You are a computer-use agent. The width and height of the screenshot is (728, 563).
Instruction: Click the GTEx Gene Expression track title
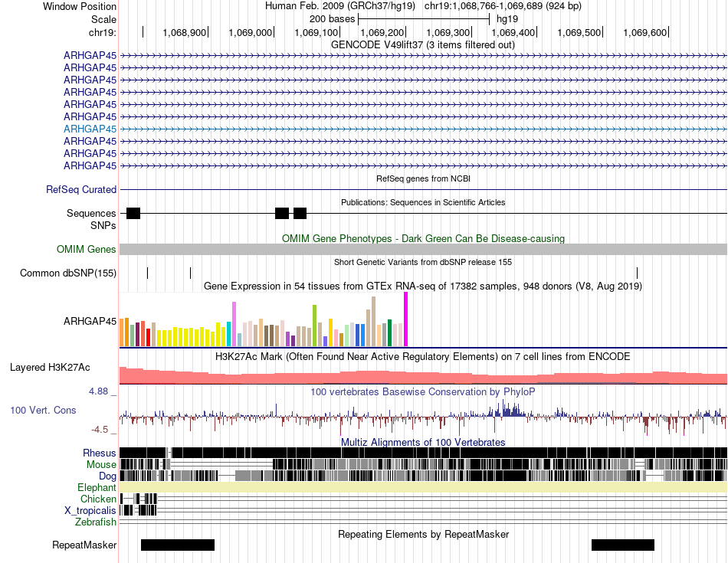click(x=423, y=286)
